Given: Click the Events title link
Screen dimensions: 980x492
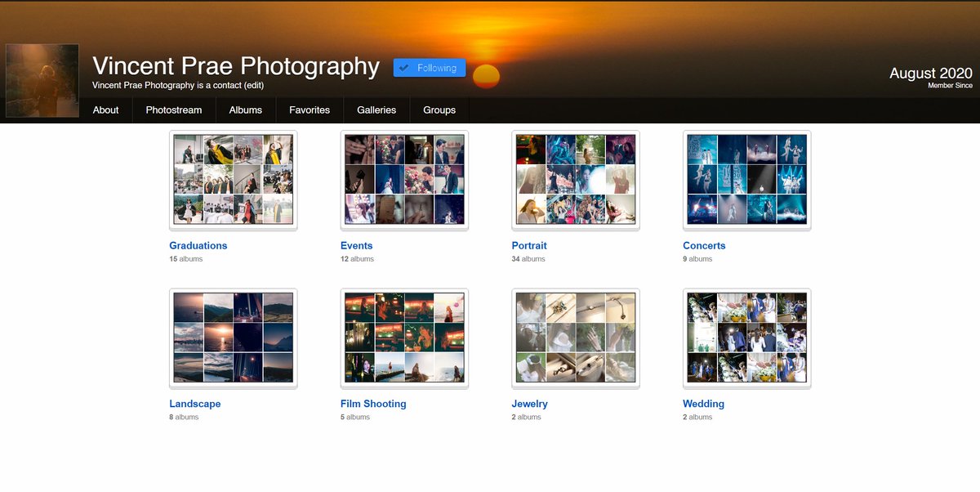Looking at the screenshot, I should coord(357,245).
